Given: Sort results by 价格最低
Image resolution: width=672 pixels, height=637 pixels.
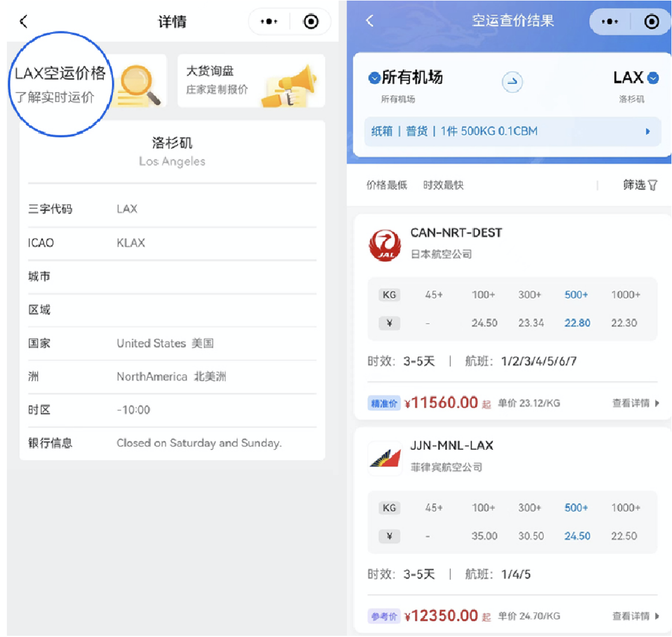Looking at the screenshot, I should [x=387, y=185].
